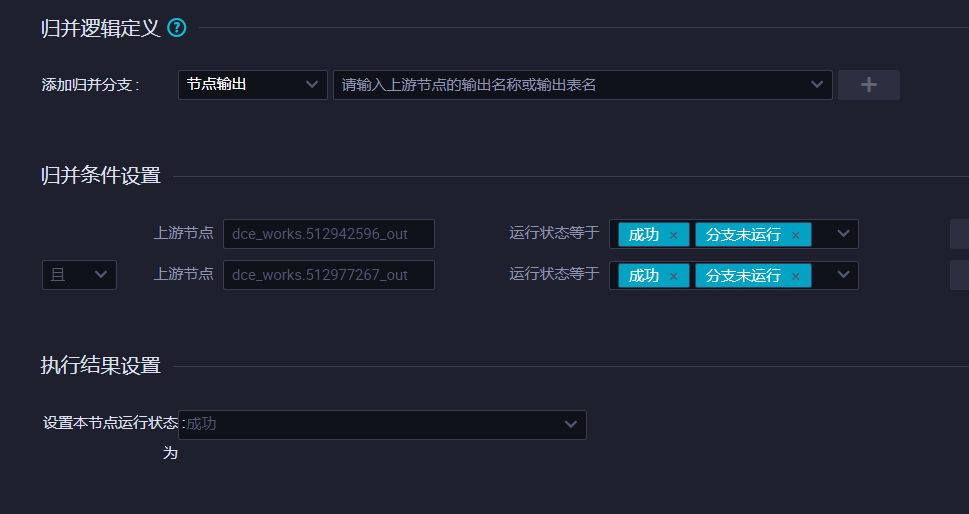This screenshot has height=514, width=969.
Task: Open the 且 logic operator dropdown
Action: tap(79, 275)
